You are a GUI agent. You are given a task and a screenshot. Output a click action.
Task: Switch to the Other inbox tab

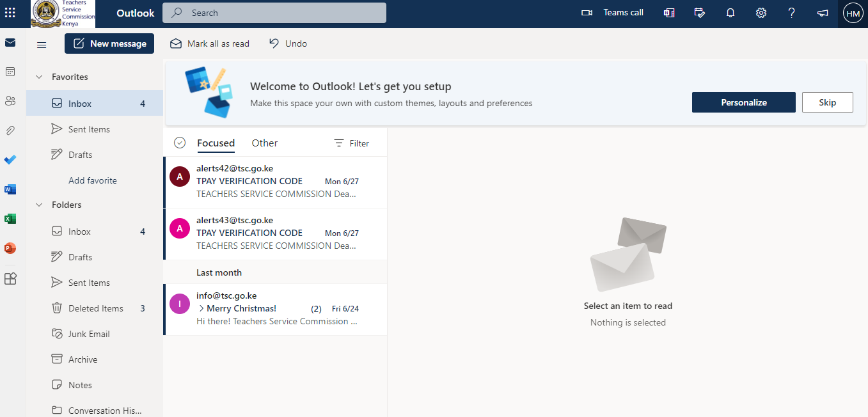264,143
